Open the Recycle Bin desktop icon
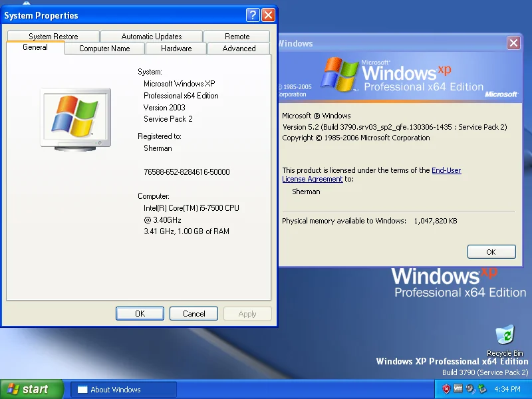The height and width of the screenshot is (399, 532). (505, 339)
